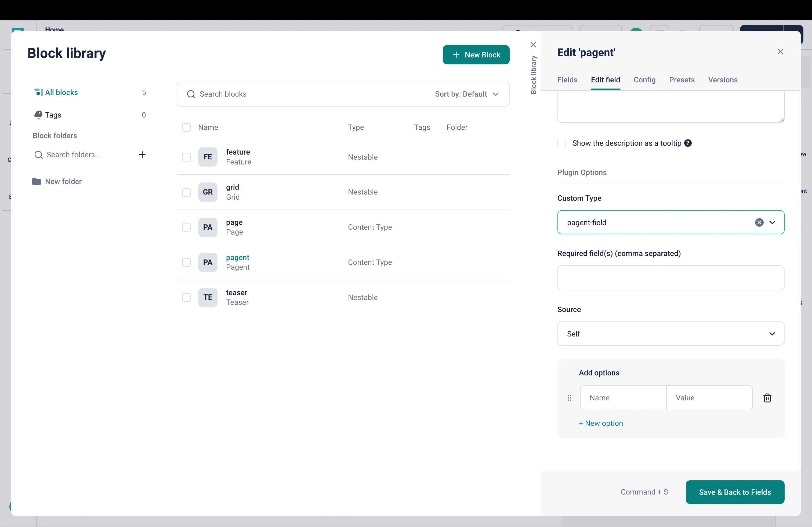Open the Sort by Default dropdown

[x=466, y=94]
